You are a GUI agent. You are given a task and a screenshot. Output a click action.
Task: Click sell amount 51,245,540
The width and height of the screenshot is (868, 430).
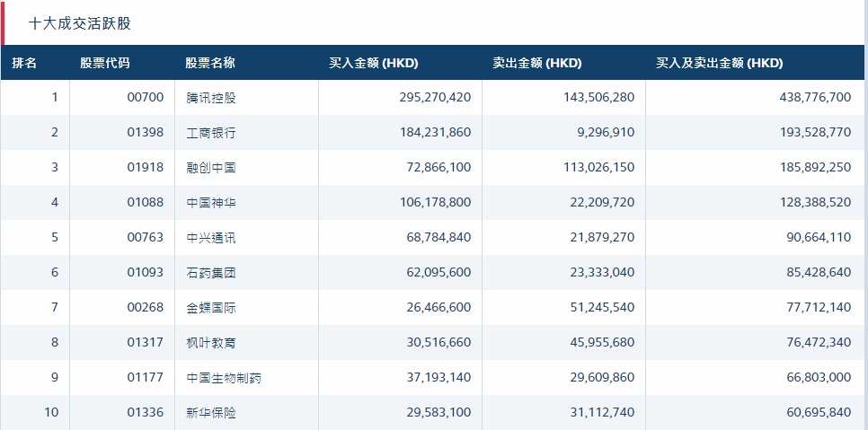602,307
